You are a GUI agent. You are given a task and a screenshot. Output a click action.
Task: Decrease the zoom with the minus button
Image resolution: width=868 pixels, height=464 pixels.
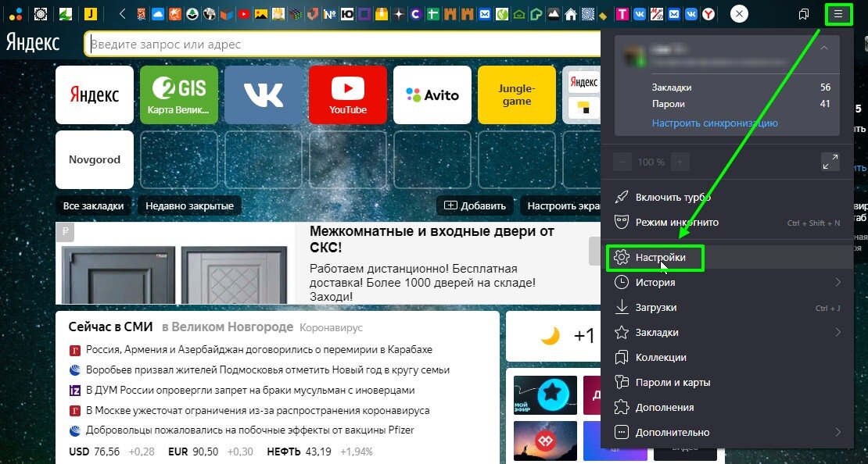point(622,162)
